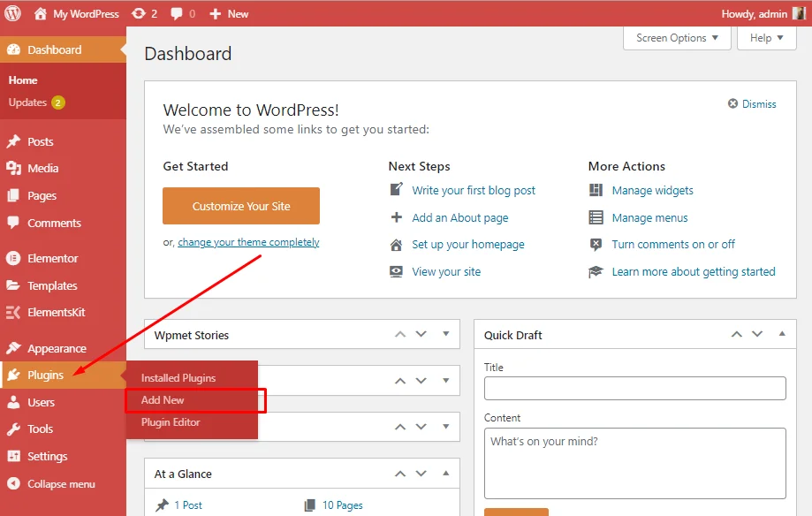This screenshot has width=812, height=516.
Task: Click the plus icon beside Add an About page
Action: click(x=396, y=217)
